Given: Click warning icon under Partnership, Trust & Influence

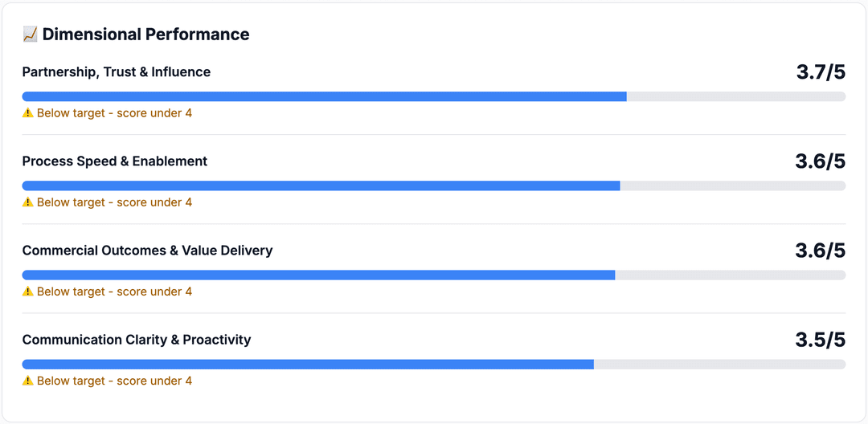Looking at the screenshot, I should point(28,113).
